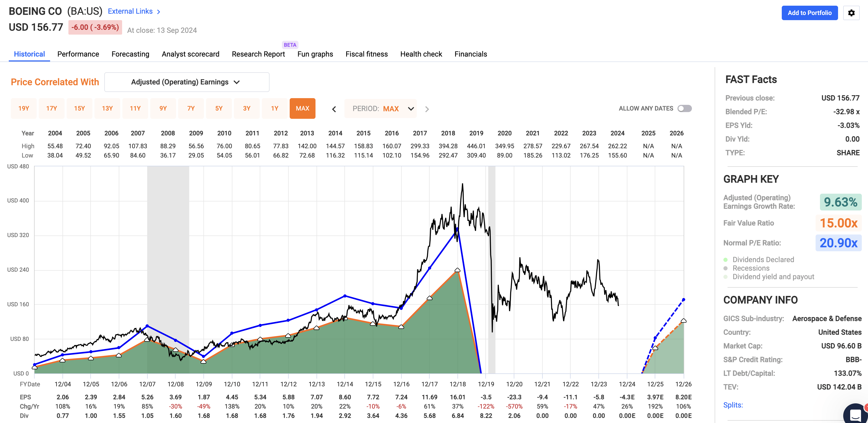Select the 15Y time range
Image resolution: width=868 pixels, height=423 pixels.
(x=80, y=108)
